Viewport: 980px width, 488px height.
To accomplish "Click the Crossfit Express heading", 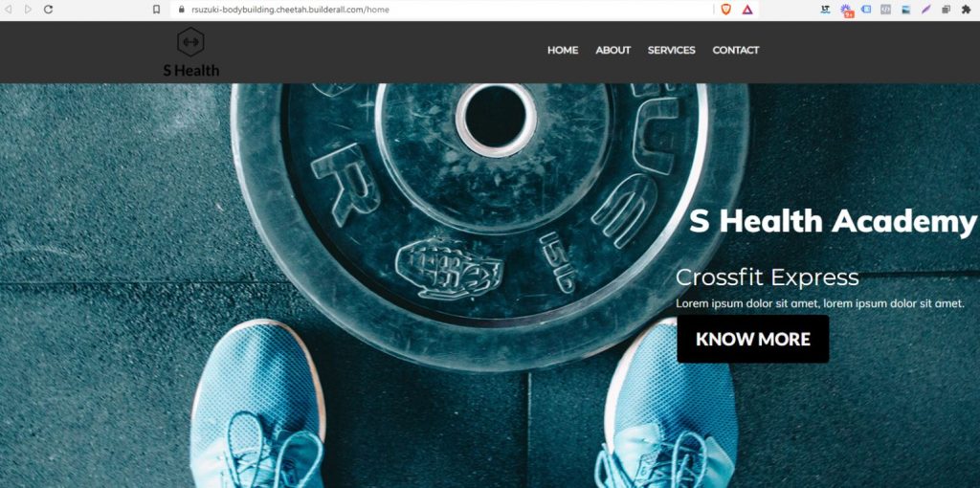I will coord(767,277).
